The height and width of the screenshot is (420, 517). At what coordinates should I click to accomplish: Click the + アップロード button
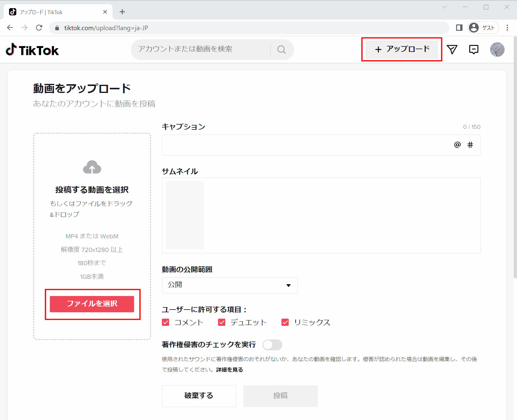point(402,49)
